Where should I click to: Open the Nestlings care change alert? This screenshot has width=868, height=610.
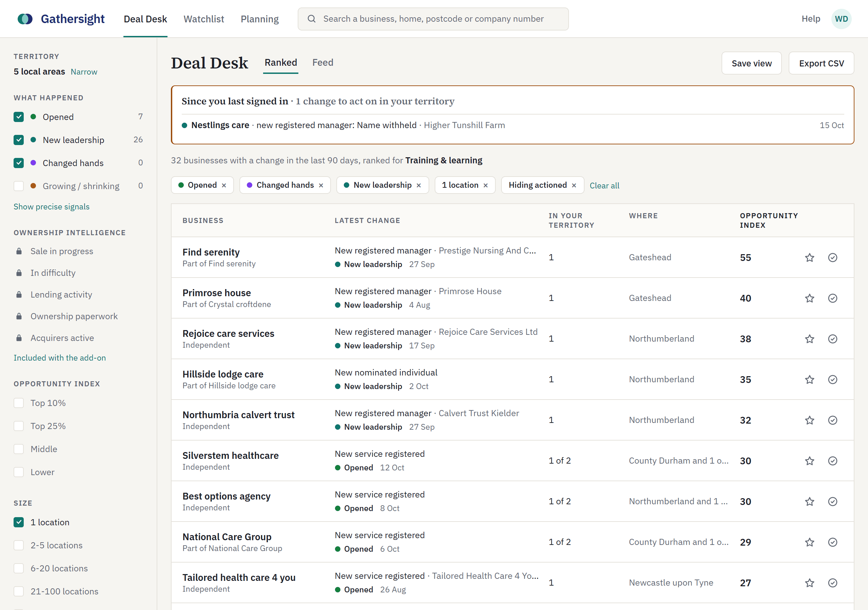(x=513, y=125)
